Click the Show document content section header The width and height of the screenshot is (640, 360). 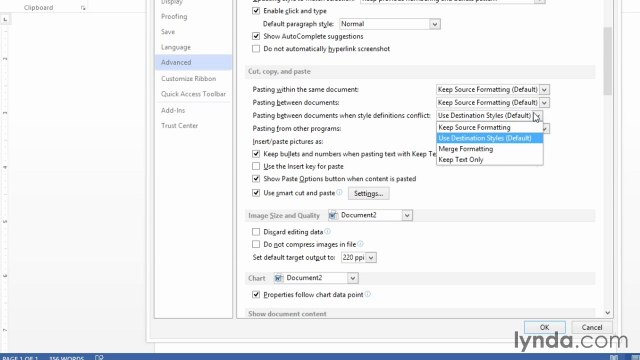[x=420, y=313]
